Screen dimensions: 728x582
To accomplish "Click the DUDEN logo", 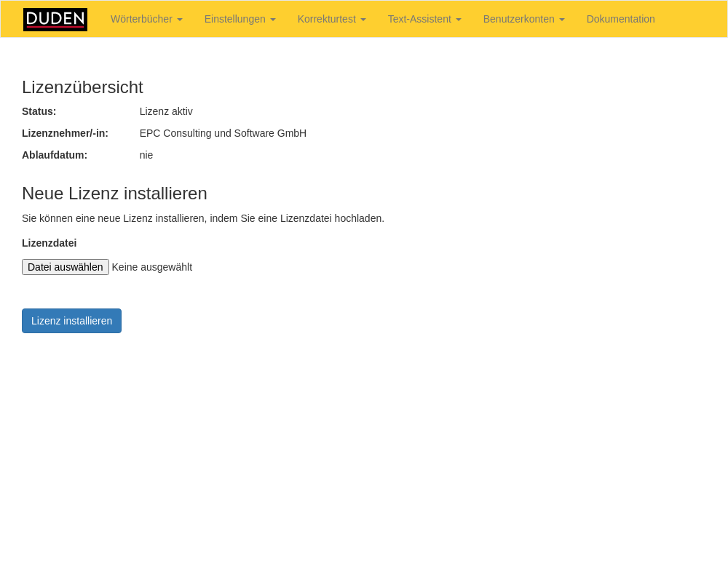I will 55,20.
